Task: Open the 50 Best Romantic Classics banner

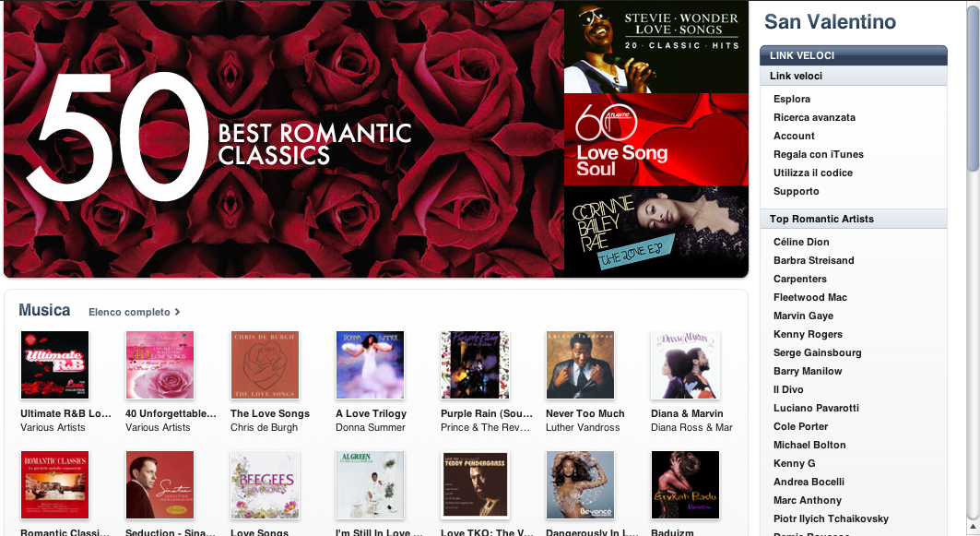Action: tap(284, 139)
